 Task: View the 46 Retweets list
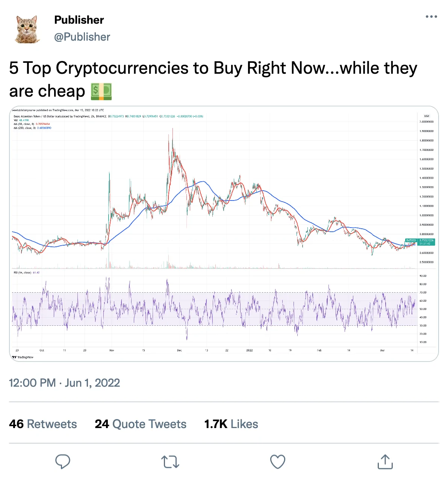(x=43, y=424)
